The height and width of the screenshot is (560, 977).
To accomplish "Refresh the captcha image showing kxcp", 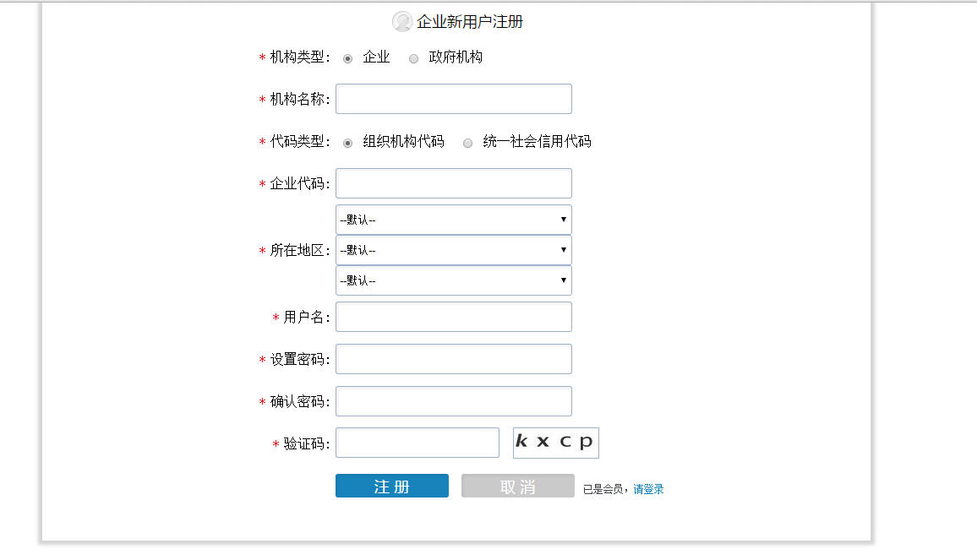I will pyautogui.click(x=555, y=443).
